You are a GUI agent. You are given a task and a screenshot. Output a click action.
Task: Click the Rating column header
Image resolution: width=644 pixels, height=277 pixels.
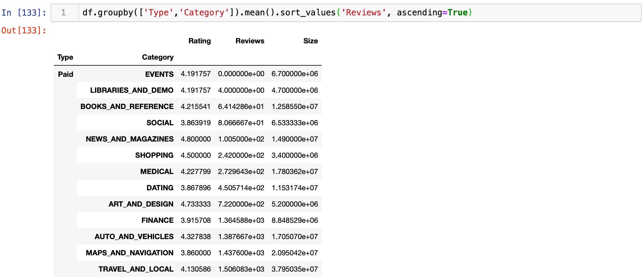click(x=200, y=41)
